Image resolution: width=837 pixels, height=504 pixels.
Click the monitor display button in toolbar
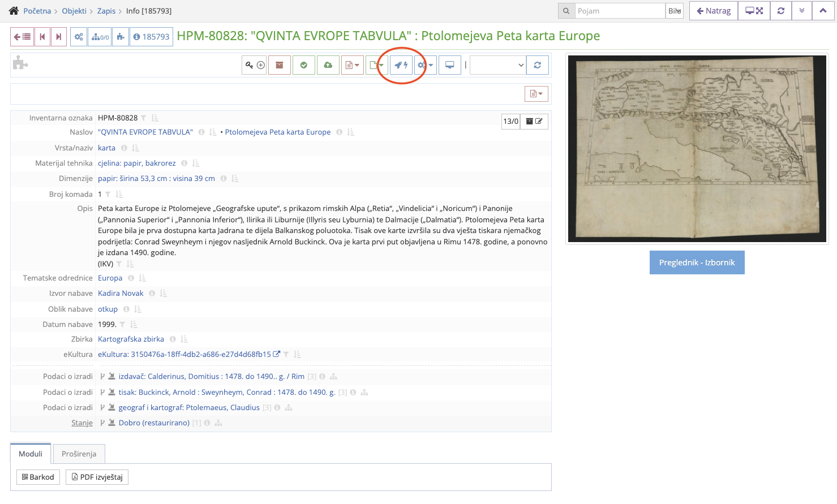(x=450, y=65)
